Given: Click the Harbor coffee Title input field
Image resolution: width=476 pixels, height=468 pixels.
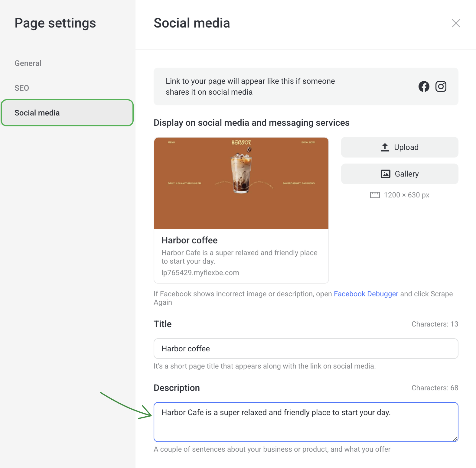Looking at the screenshot, I should (x=306, y=349).
